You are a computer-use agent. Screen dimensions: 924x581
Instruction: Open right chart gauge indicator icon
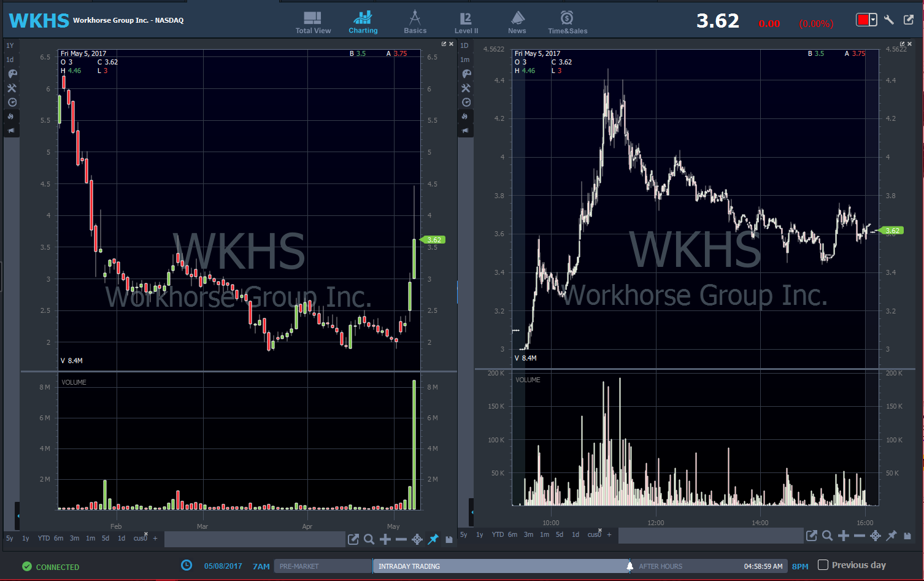pyautogui.click(x=466, y=102)
